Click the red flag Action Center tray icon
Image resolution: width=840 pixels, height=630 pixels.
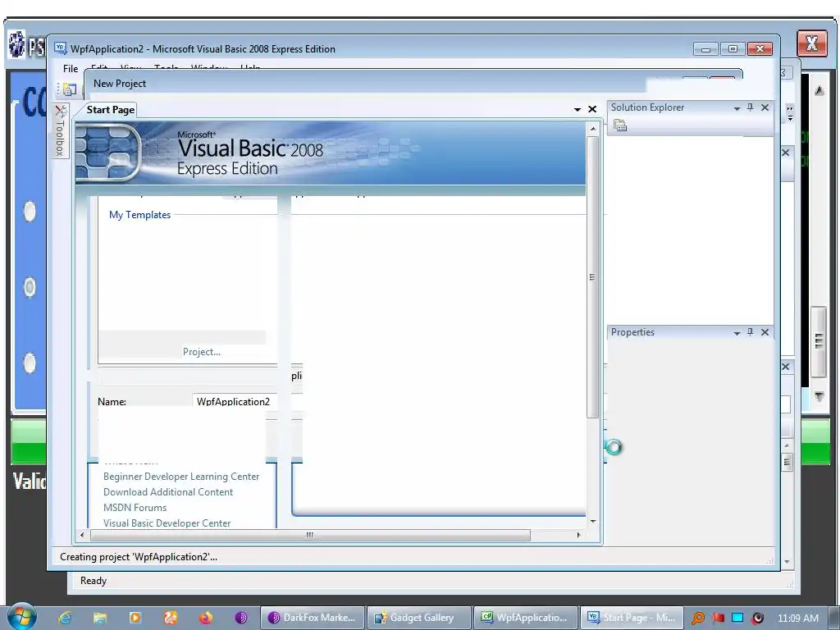pos(719,619)
